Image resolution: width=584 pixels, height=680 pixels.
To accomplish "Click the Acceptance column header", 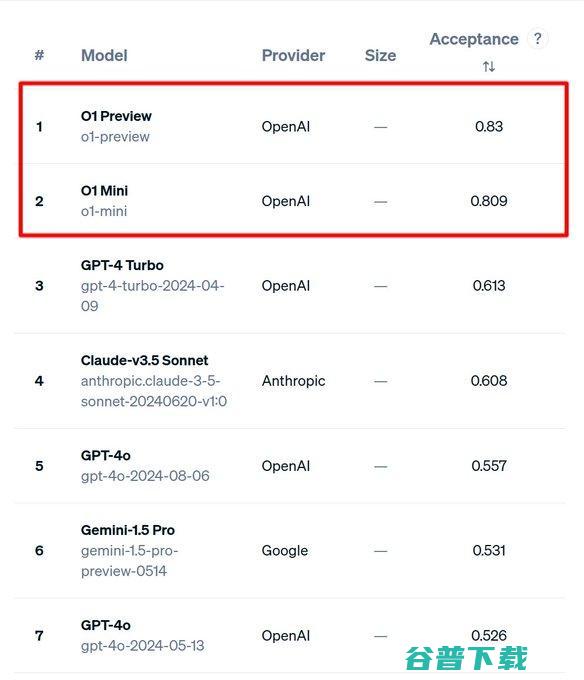I will click(474, 39).
